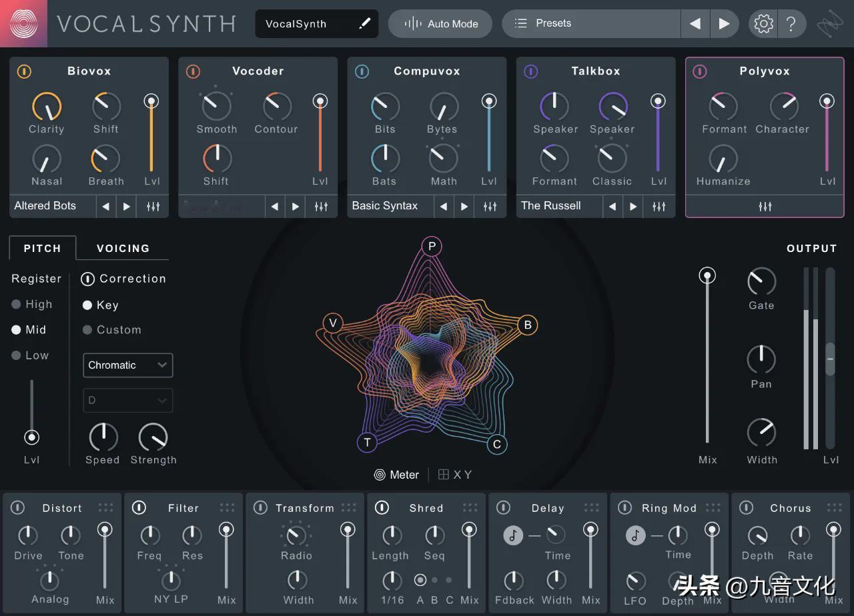
Task: Open Compuvox advanced settings sliders icon
Action: [490, 206]
